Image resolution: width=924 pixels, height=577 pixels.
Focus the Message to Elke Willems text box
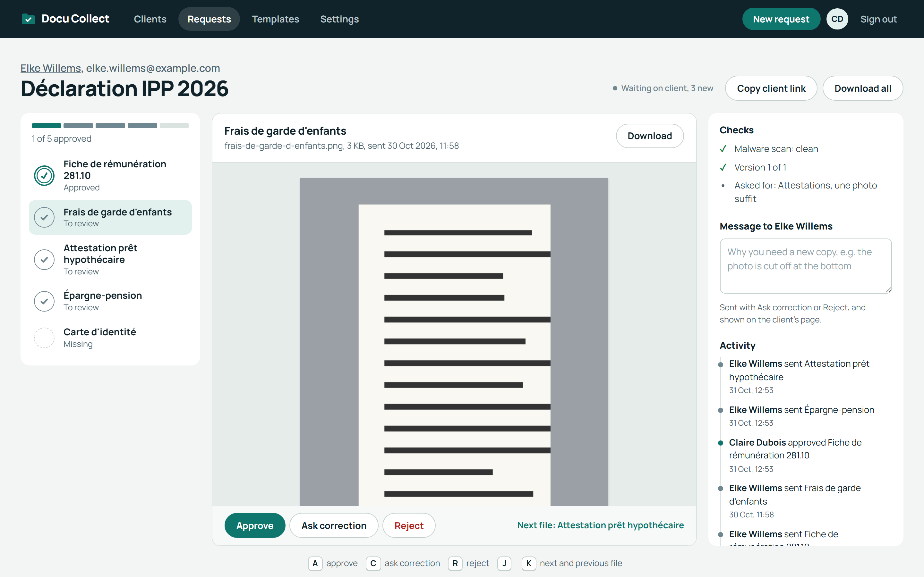point(806,266)
